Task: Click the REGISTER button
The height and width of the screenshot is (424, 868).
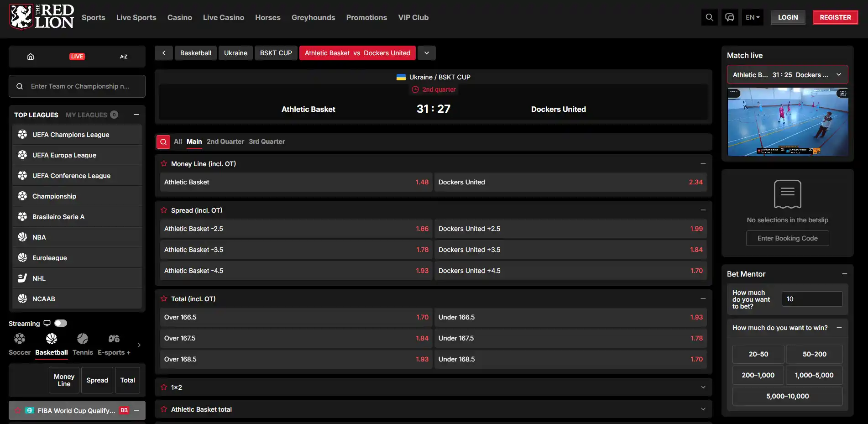Action: pos(836,17)
